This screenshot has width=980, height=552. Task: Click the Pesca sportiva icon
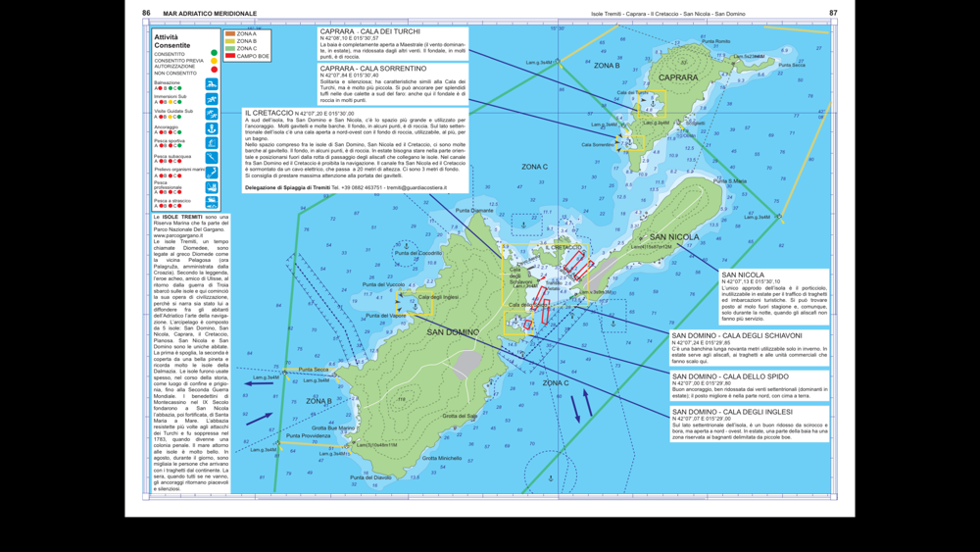(212, 143)
